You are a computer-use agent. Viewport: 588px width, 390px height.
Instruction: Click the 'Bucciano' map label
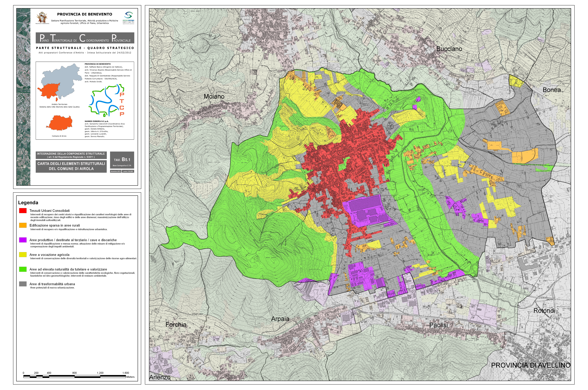coord(449,49)
